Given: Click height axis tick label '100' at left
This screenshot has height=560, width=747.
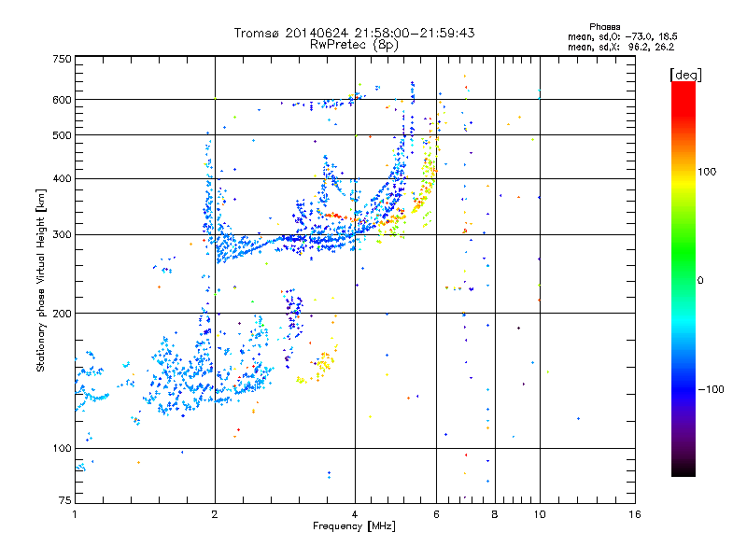Looking at the screenshot, I should (x=62, y=449).
